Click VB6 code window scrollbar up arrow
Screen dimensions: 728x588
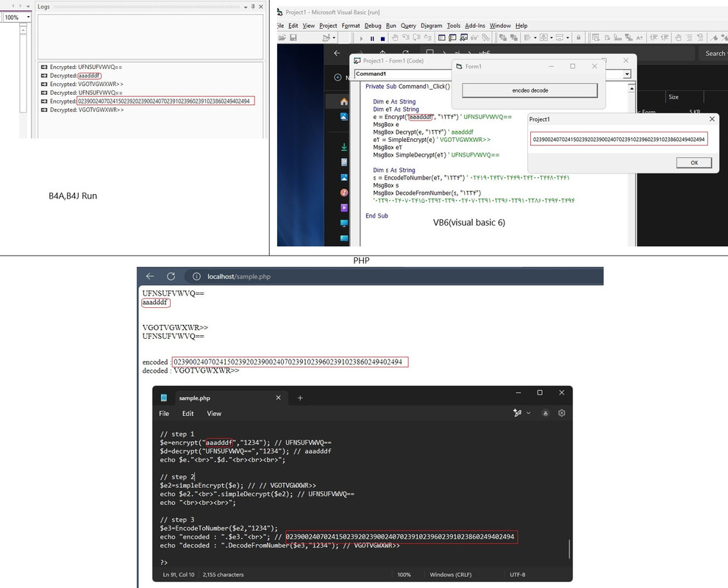coord(632,88)
